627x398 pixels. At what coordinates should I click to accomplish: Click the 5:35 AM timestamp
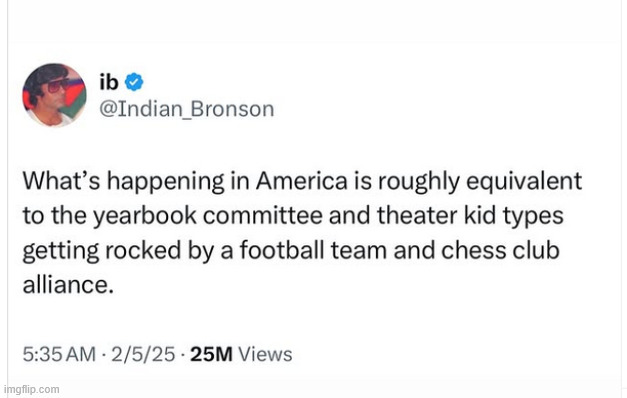(59, 354)
